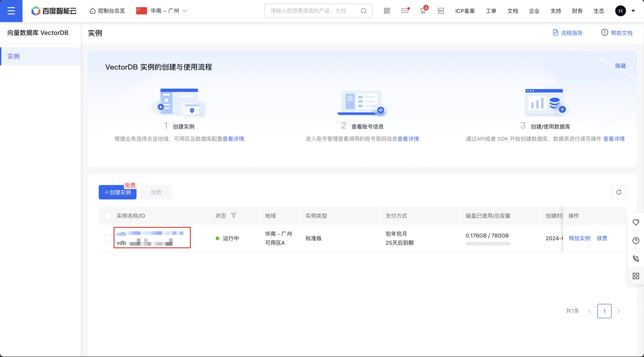Go to previous page arrow
The height and width of the screenshot is (357, 644).
(590, 311)
